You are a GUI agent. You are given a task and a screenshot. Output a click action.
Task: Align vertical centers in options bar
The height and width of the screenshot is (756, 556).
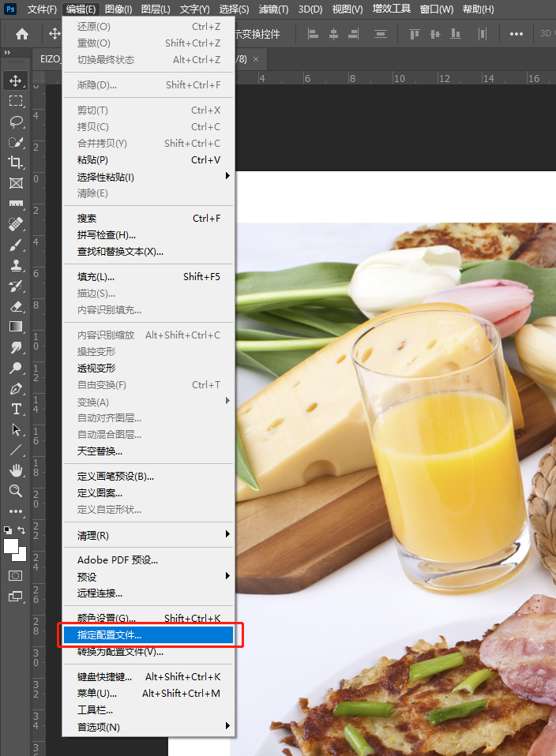tap(435, 34)
